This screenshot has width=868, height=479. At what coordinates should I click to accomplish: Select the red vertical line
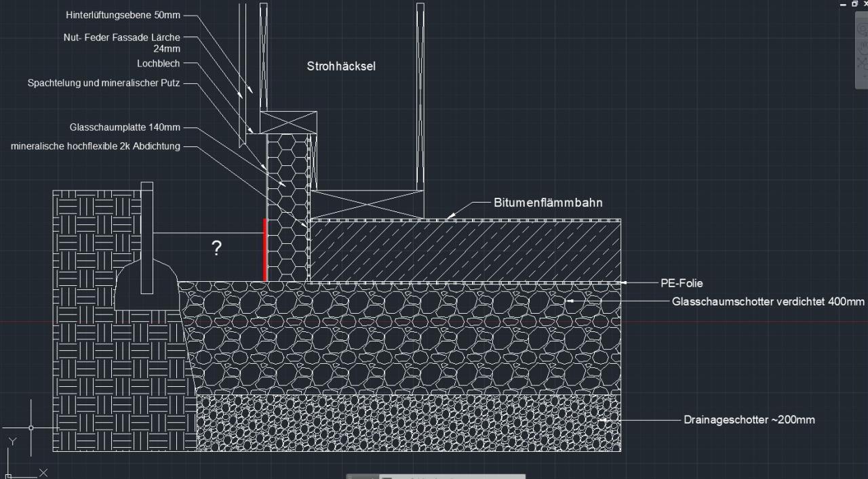[264, 249]
